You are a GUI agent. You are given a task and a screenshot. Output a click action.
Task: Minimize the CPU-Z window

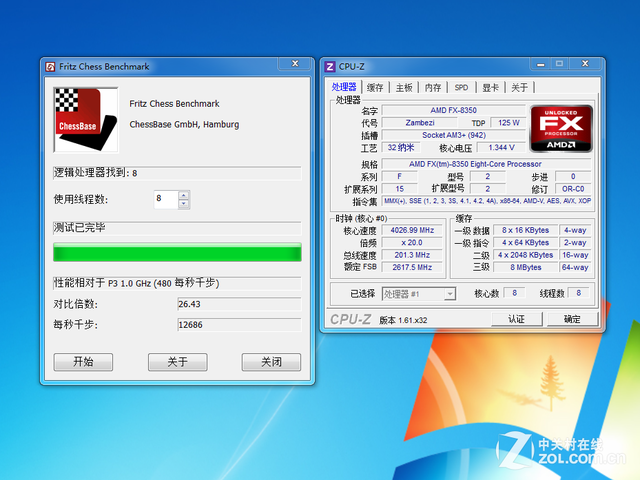(541, 64)
